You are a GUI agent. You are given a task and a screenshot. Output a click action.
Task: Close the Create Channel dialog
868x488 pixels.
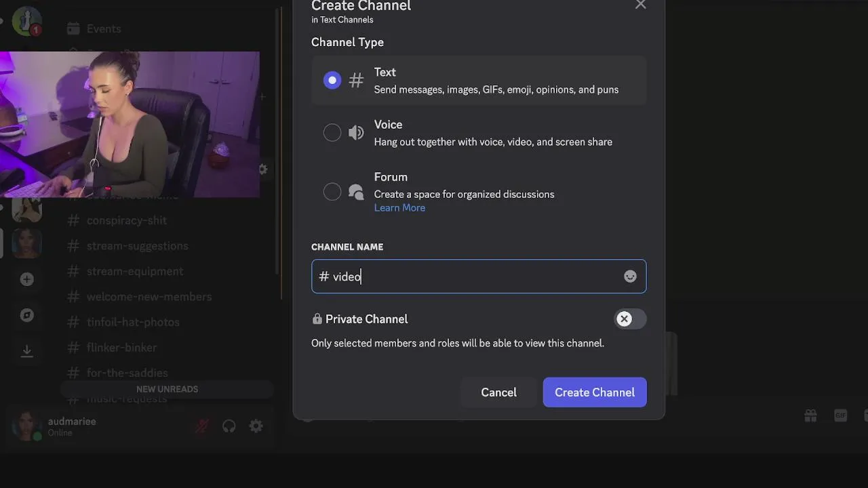641,5
